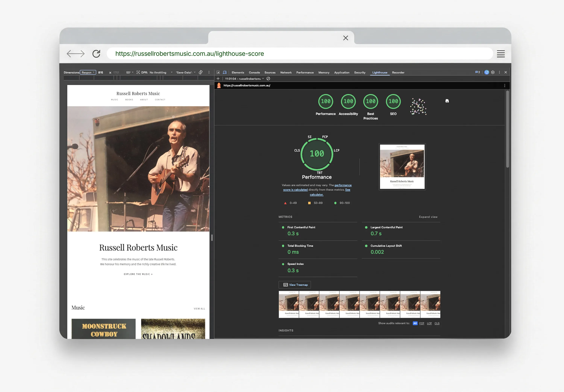Image resolution: width=564 pixels, height=392 pixels.
Task: Open the Dimensions Responsive dropdown
Action: (x=88, y=73)
